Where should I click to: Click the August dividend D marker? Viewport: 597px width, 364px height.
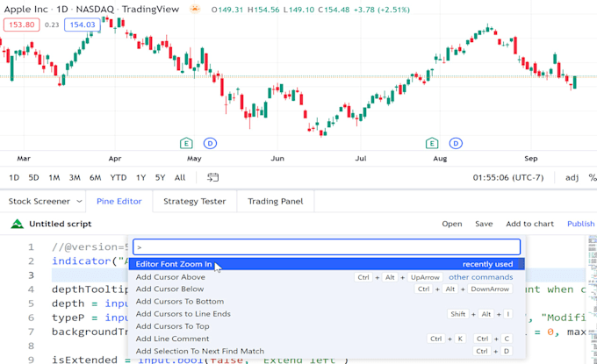click(456, 143)
